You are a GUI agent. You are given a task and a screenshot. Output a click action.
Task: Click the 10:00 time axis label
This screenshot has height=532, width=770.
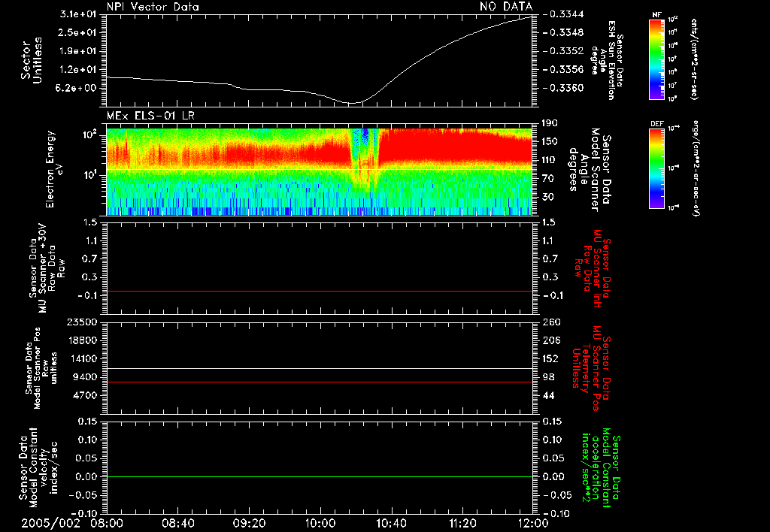(x=320, y=523)
